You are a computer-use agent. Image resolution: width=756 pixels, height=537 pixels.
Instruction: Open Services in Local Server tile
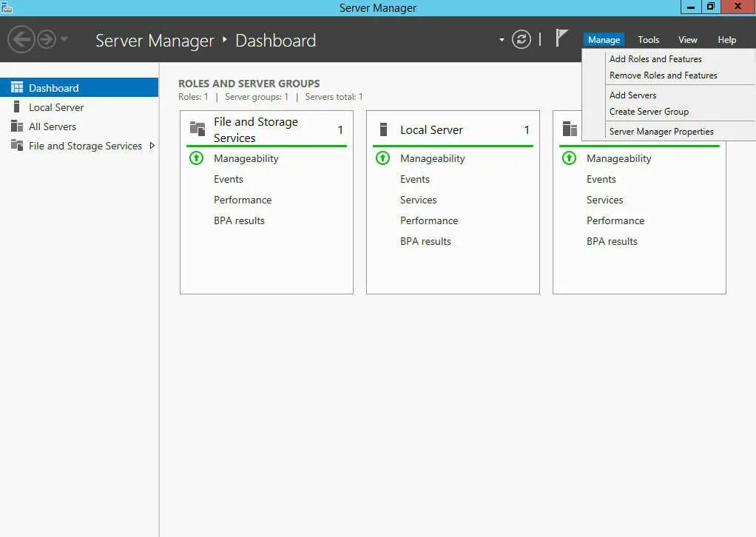pyautogui.click(x=419, y=200)
